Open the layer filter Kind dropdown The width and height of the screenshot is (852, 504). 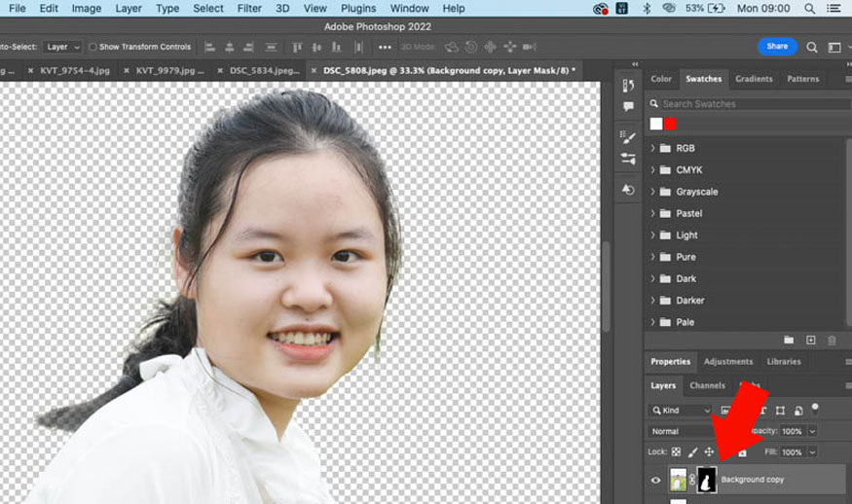(682, 411)
